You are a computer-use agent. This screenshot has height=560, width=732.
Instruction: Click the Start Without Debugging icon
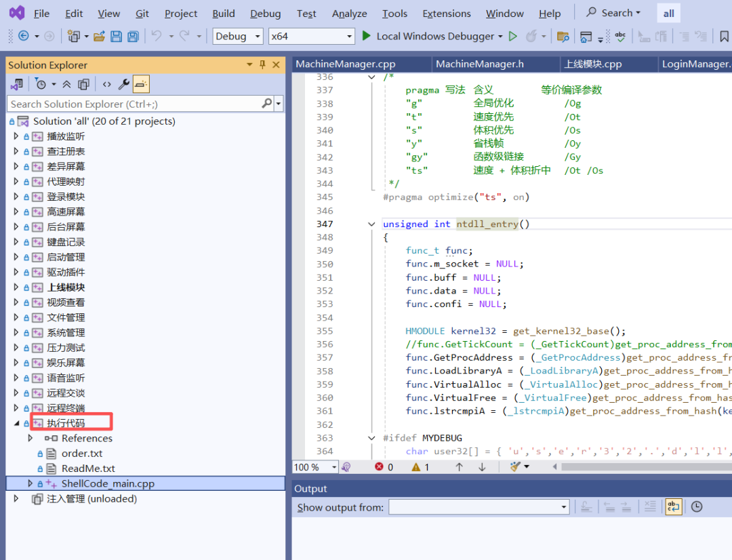[x=513, y=37]
